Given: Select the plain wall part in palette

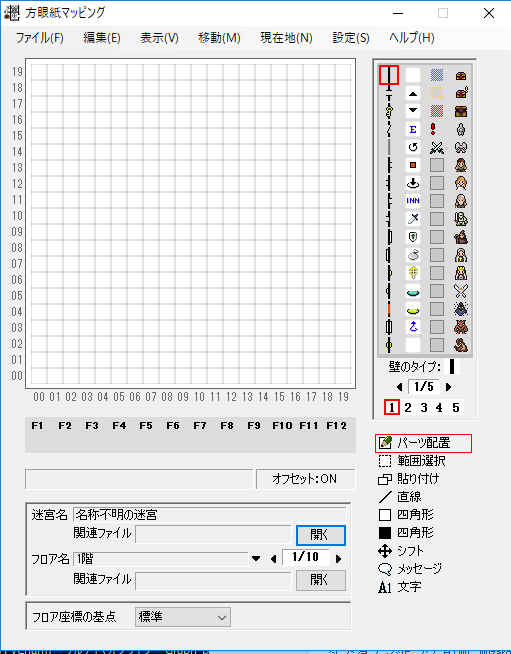Looking at the screenshot, I should click(389, 75).
